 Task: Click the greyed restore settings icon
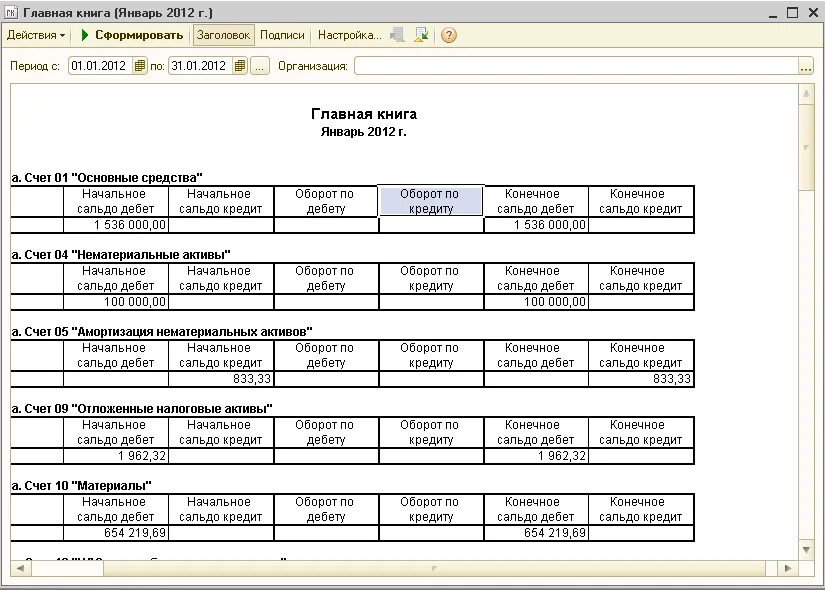pos(398,35)
